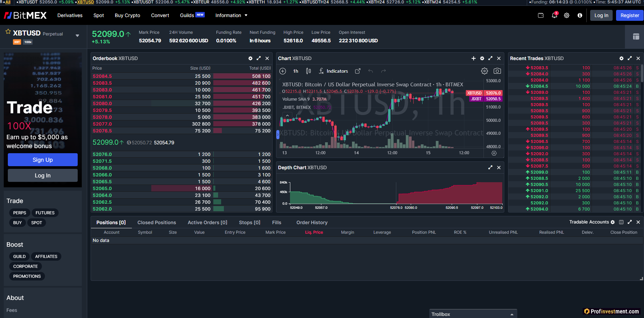Screen dimensions: 644x318
Task: Click the chart redo arrow
Action: pyautogui.click(x=383, y=71)
